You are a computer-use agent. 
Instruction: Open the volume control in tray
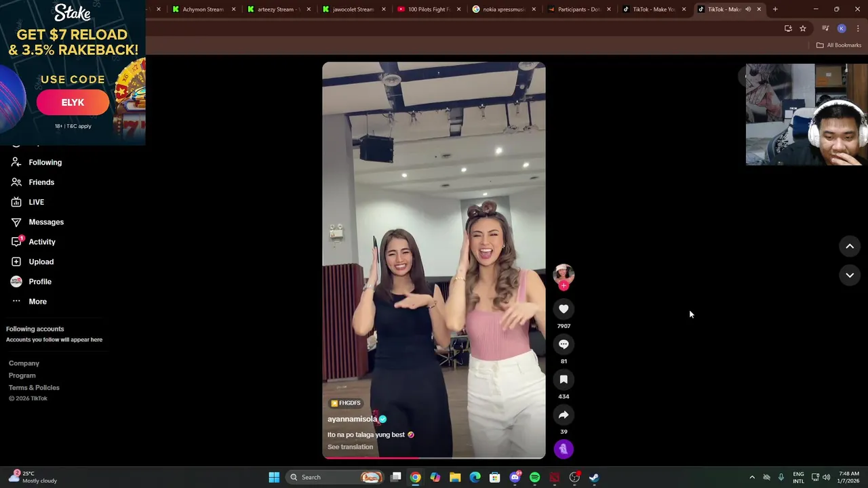click(x=826, y=477)
